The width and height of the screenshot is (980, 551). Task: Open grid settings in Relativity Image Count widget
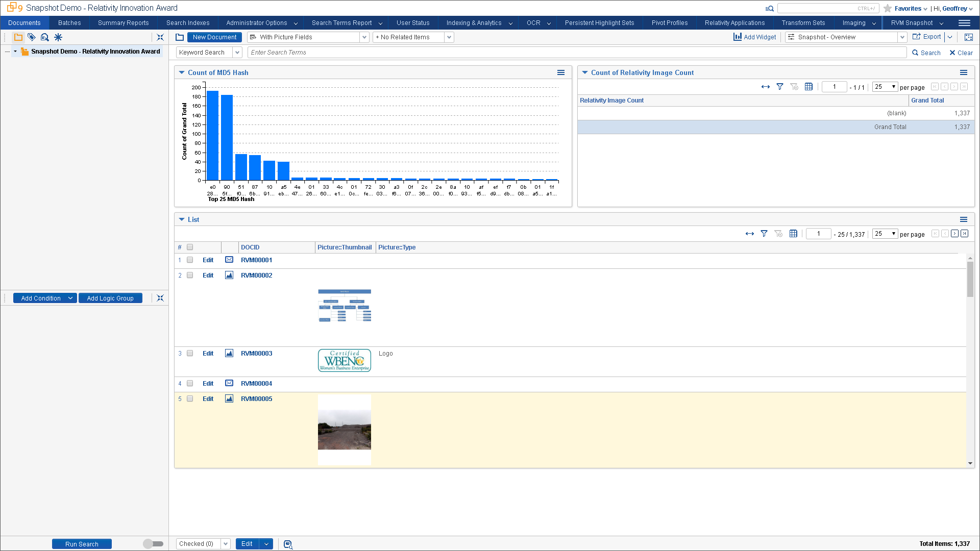click(808, 87)
